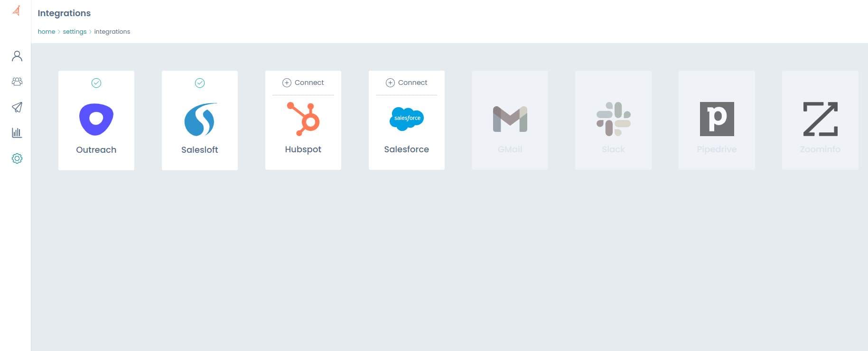The height and width of the screenshot is (351, 868).
Task: Open the paper plane campaigns icon
Action: pos(17,107)
